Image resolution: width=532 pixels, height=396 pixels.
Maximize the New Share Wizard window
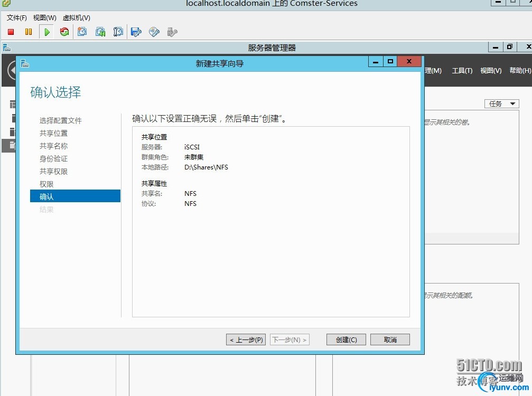coord(390,62)
